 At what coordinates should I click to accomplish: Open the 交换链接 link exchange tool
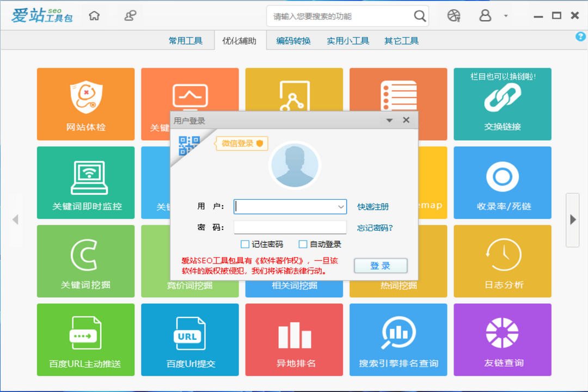(502, 104)
